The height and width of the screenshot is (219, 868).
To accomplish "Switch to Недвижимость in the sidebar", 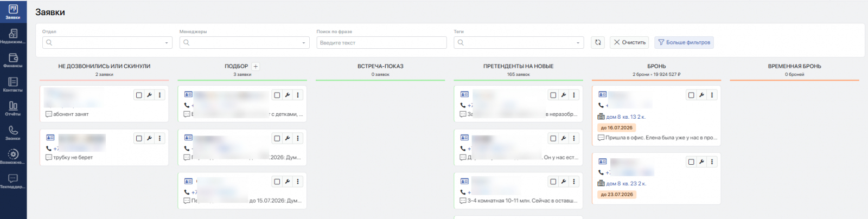I will (13, 36).
